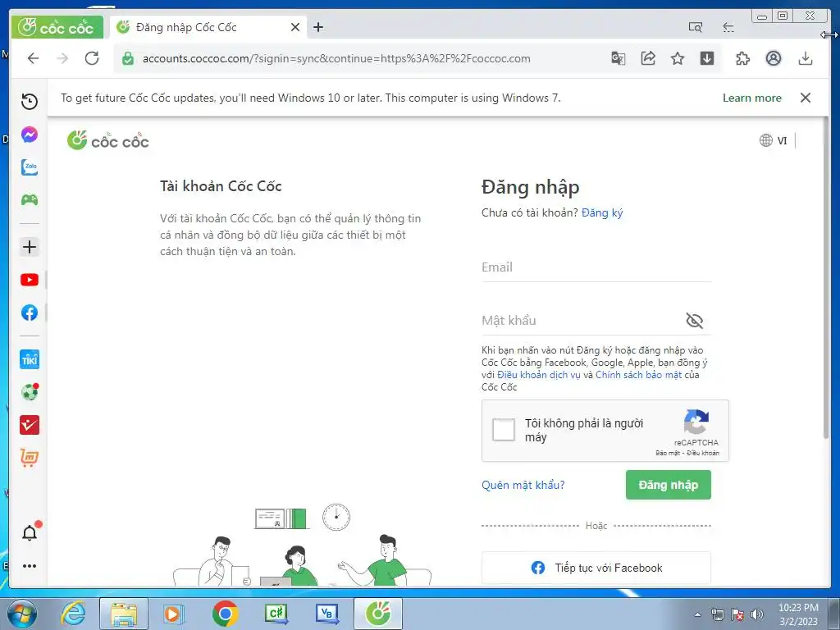Viewport: 840px width, 630px height.
Task: Open the VI language selector
Action: (x=774, y=140)
